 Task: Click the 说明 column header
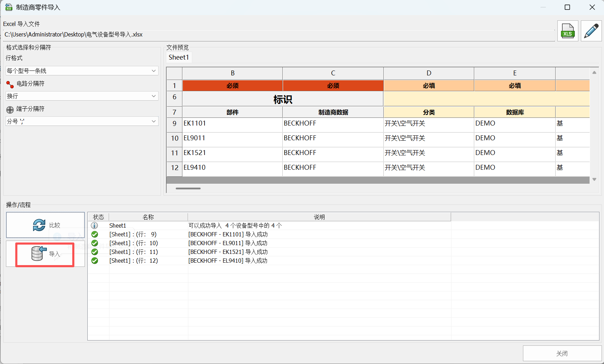tap(319, 217)
